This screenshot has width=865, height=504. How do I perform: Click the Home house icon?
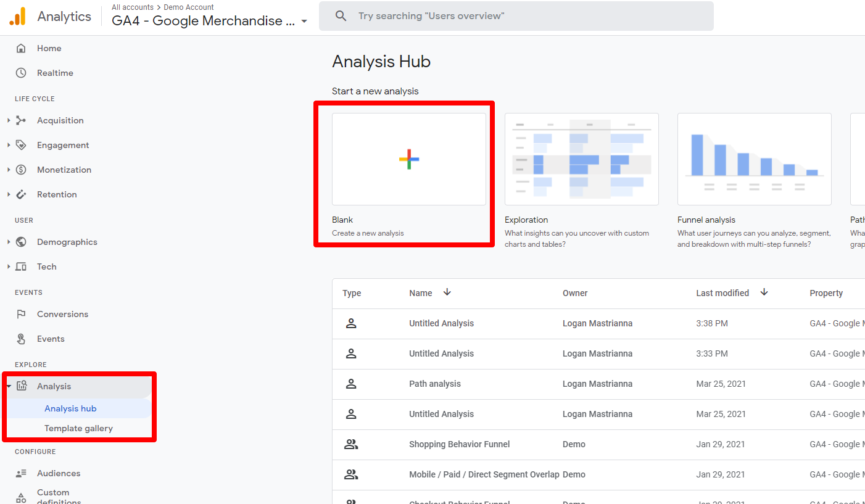21,48
